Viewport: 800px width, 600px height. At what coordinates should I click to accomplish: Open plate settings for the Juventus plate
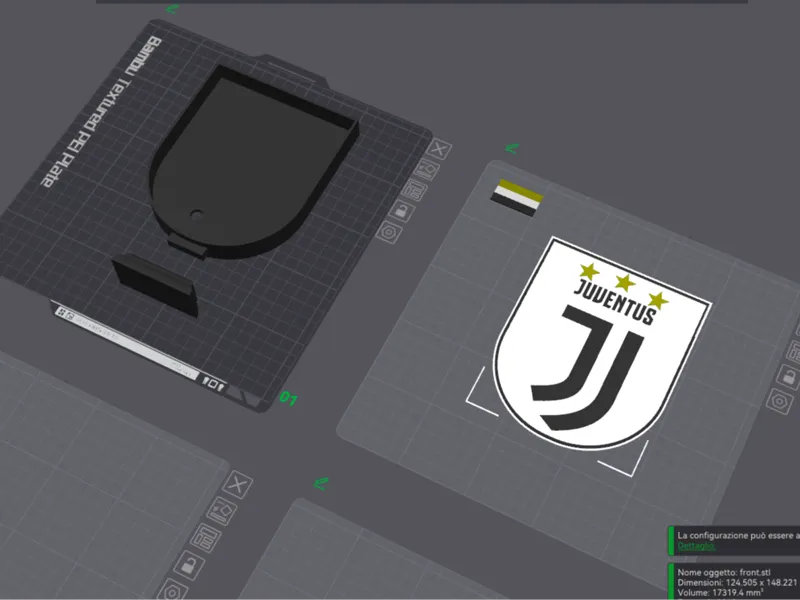point(779,402)
